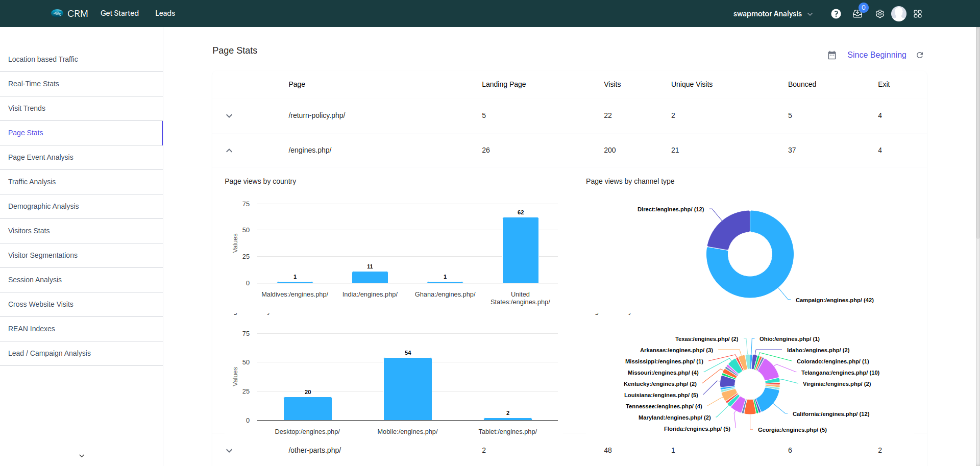Click the Direct:/engines.php/ (12) label
This screenshot has width=980, height=466.
[671, 209]
